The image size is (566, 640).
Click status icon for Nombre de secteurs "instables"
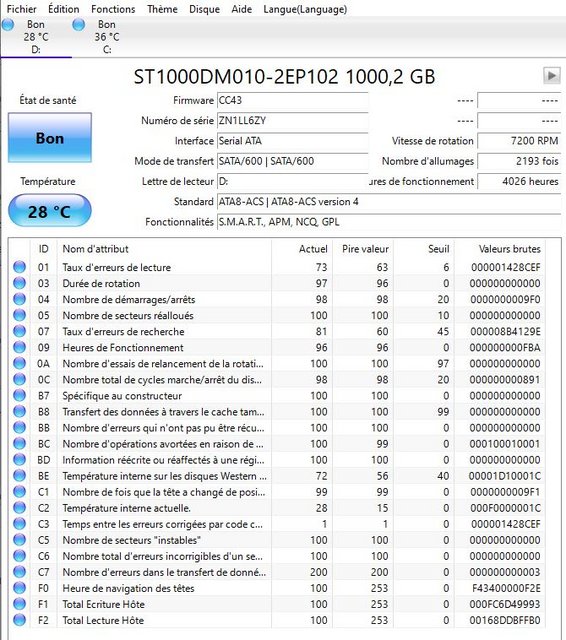[x=19, y=540]
